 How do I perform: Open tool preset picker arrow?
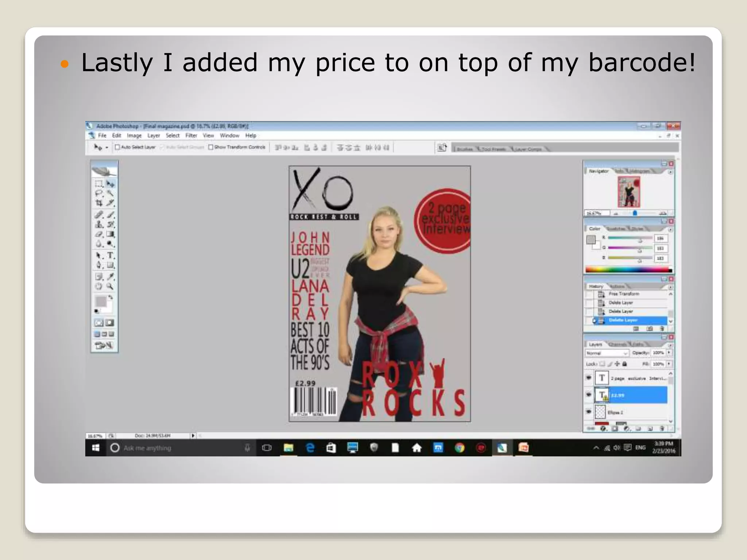click(x=107, y=148)
